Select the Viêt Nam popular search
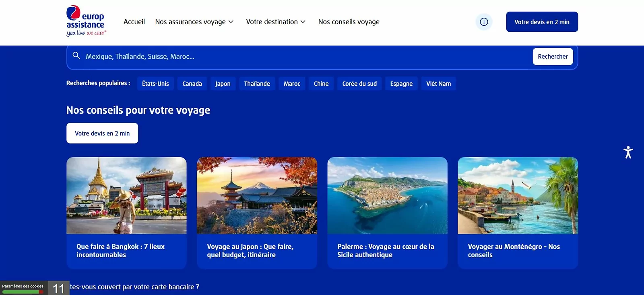Image resolution: width=644 pixels, height=295 pixels. [438, 84]
